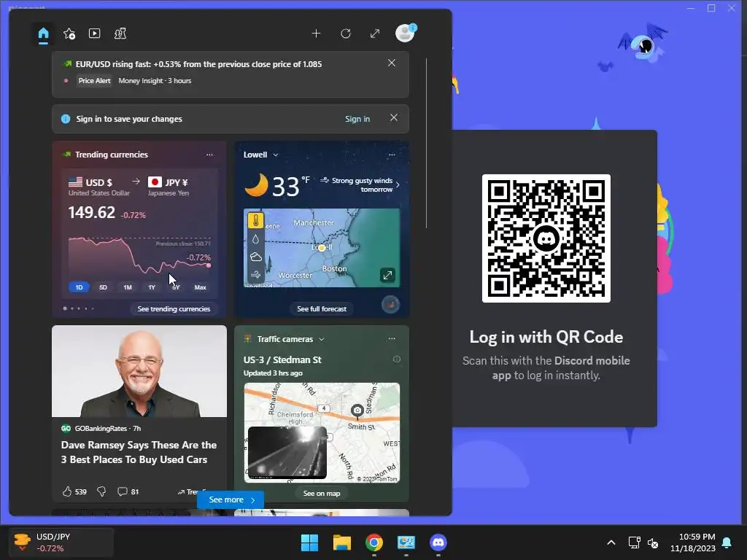Select the 1M chart range

(x=127, y=287)
